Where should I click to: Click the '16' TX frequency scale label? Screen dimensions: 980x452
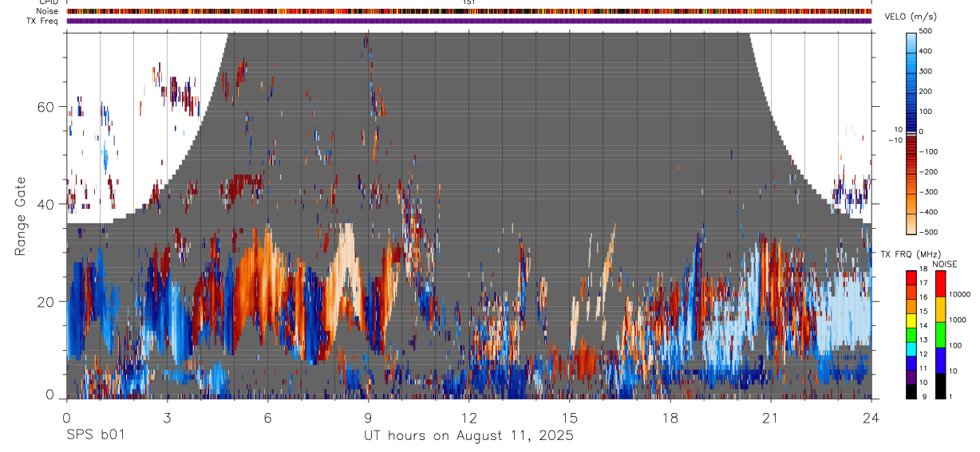(x=923, y=298)
